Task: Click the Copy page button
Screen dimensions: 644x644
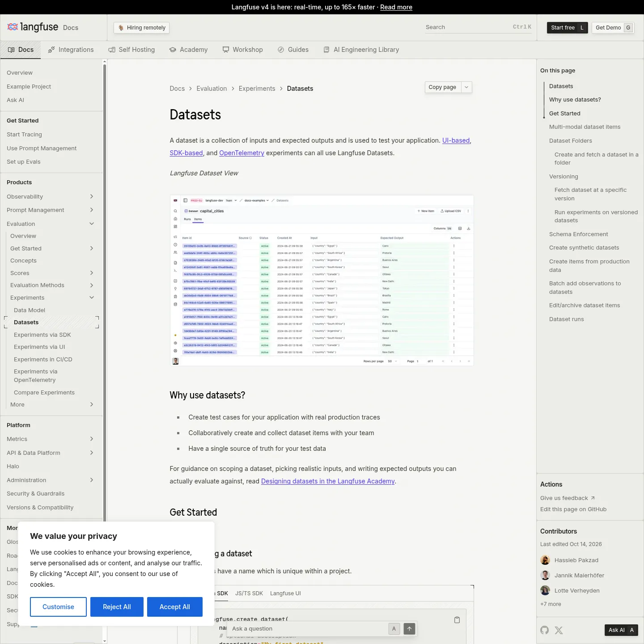Action: [442, 87]
